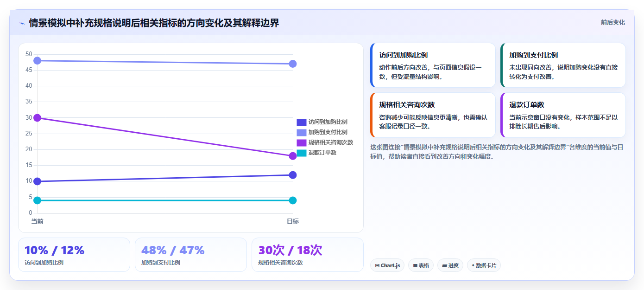
Task: Open the 规格相关咨询次数 insight card heading
Action: 407,105
